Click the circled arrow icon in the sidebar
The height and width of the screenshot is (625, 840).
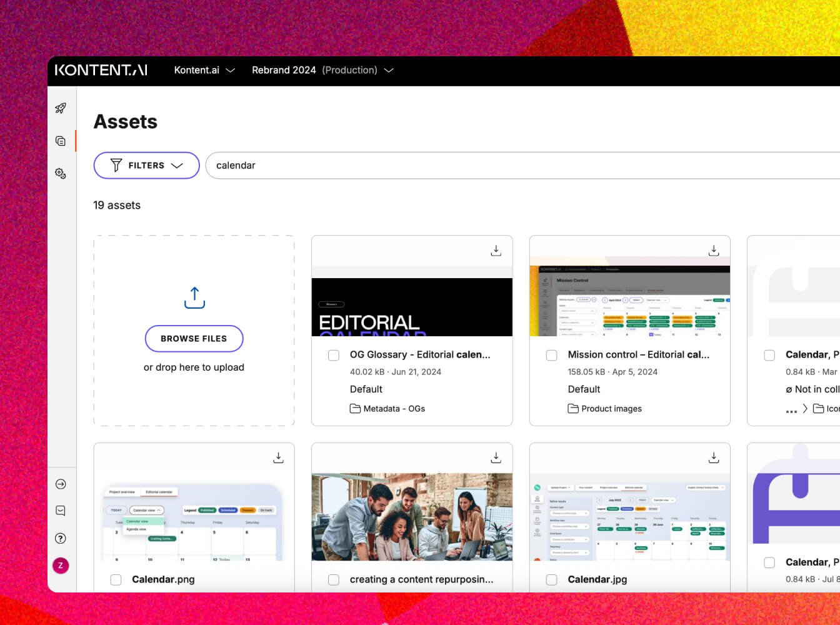[x=61, y=484]
